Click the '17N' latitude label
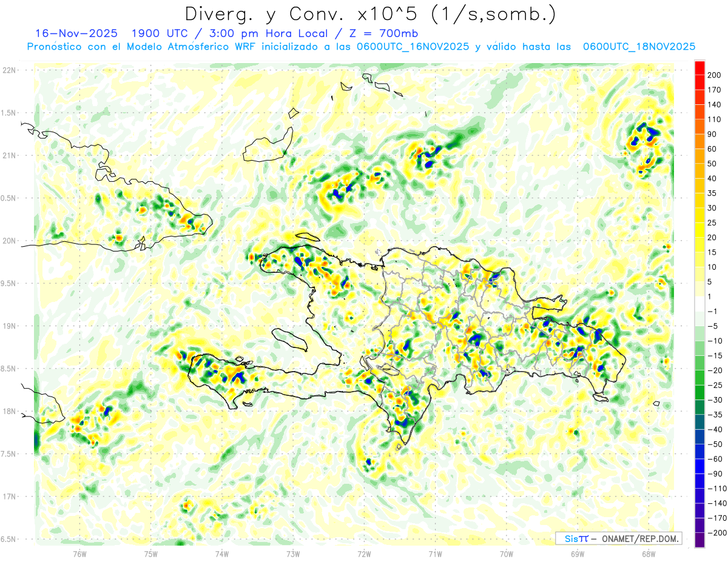728x562 pixels. (10, 497)
